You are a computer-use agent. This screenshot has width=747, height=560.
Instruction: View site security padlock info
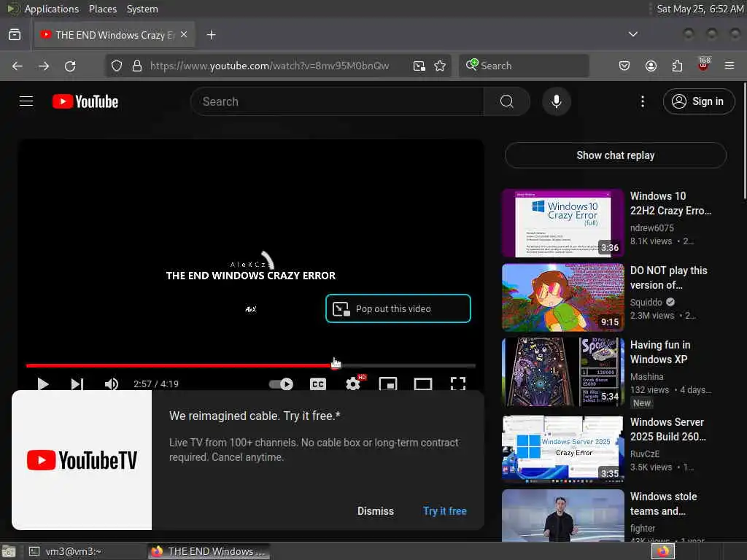click(x=136, y=66)
